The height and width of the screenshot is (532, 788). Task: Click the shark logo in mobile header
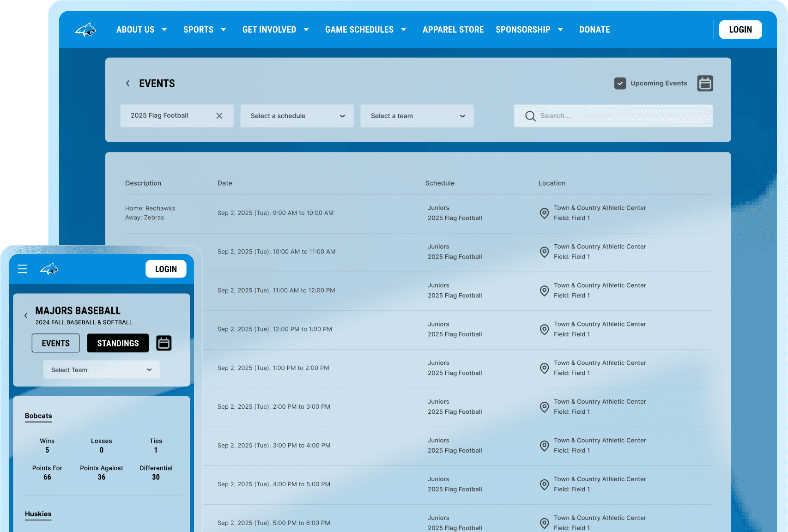pos(49,269)
